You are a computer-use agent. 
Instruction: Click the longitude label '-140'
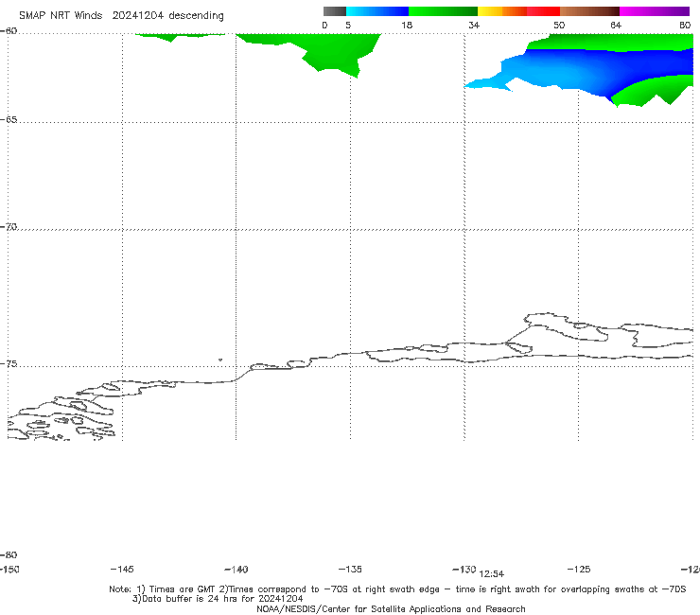(x=236, y=569)
